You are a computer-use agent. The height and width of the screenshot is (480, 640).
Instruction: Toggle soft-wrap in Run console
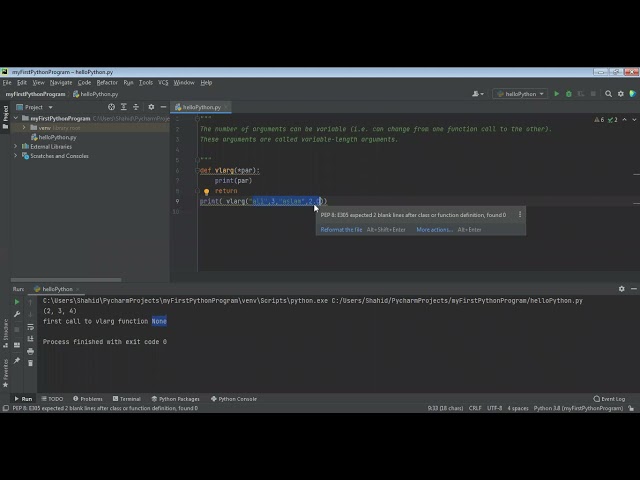pos(31,327)
